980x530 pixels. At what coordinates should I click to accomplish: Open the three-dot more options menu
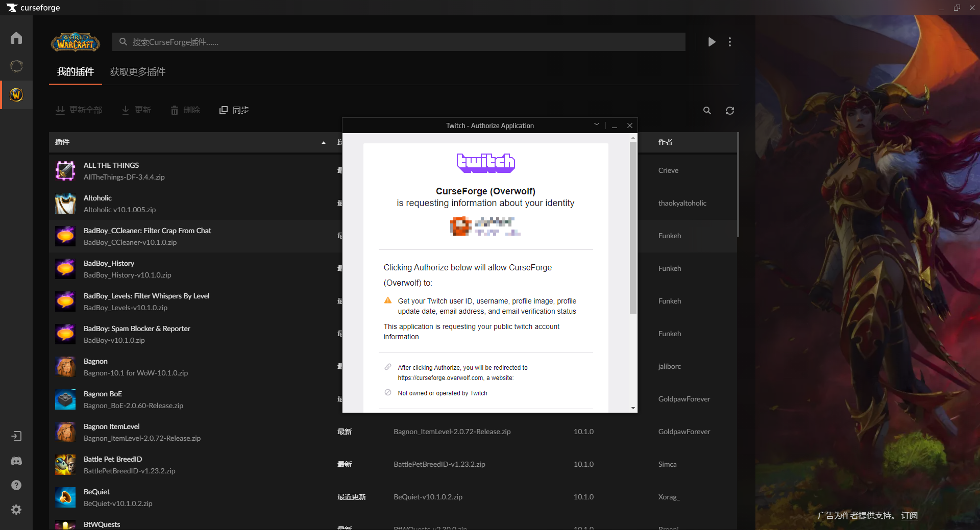(730, 42)
